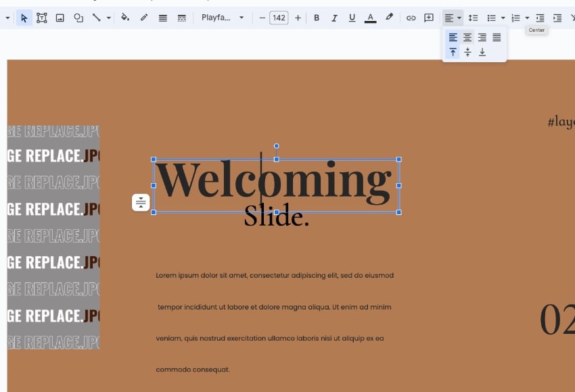575x392 pixels.
Task: Increase font size with the plus button
Action: point(298,18)
